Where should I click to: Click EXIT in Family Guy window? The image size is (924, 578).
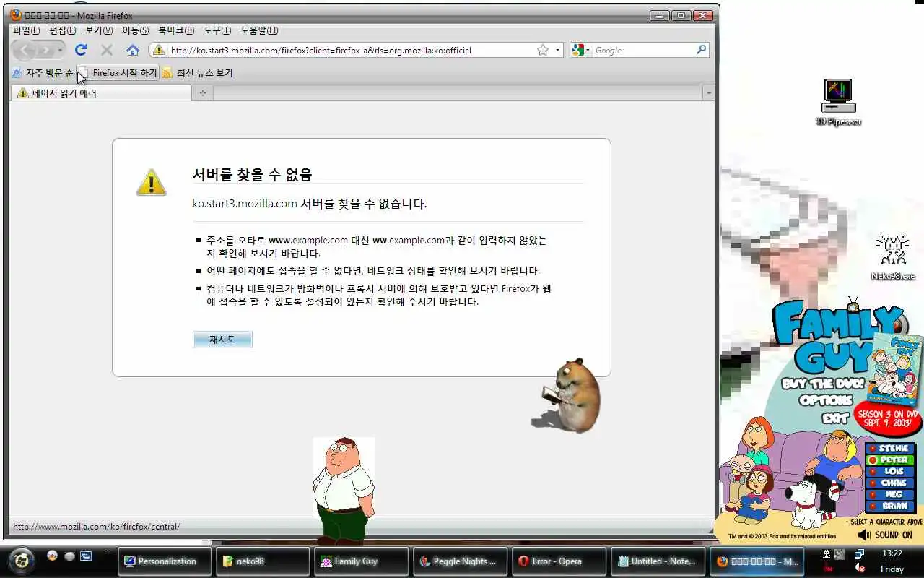click(834, 418)
